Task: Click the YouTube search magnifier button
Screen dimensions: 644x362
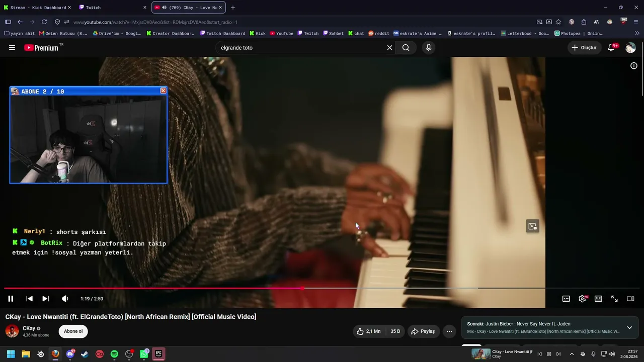Action: coord(406,48)
